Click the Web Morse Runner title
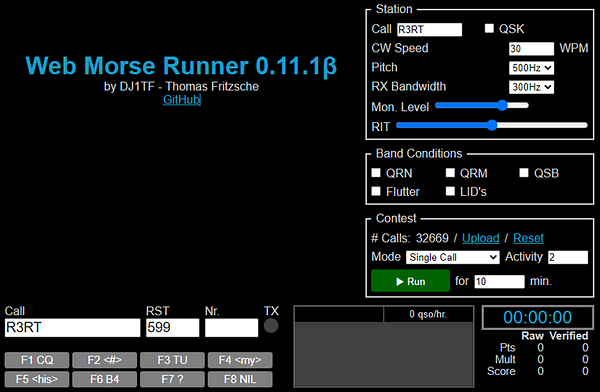This screenshot has width=600, height=392. [181, 66]
